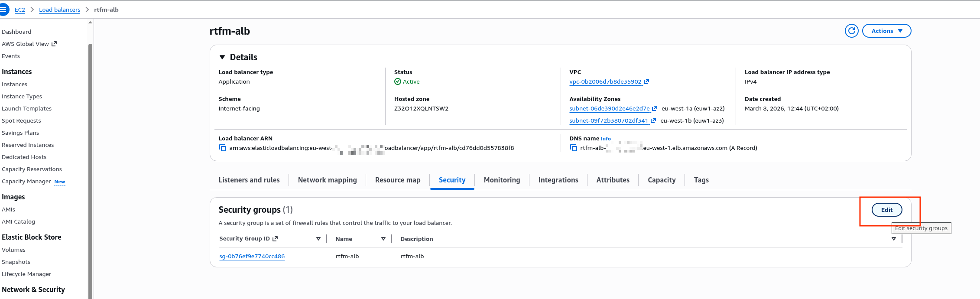
Task: Click the hamburger navigation menu icon
Action: click(3, 9)
